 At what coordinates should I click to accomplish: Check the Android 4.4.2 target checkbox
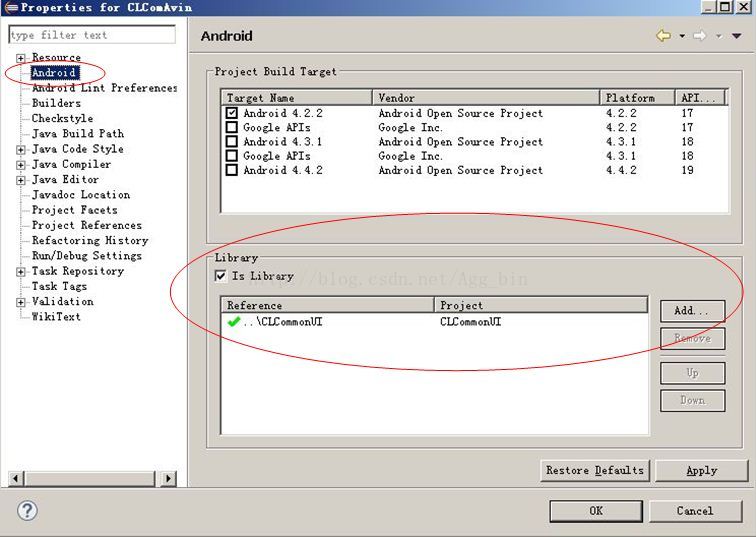pyautogui.click(x=232, y=170)
